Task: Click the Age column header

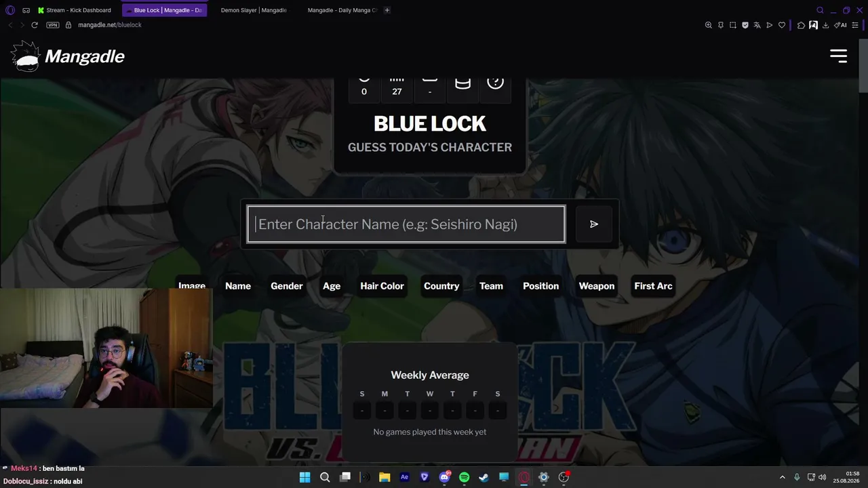Action: point(332,286)
